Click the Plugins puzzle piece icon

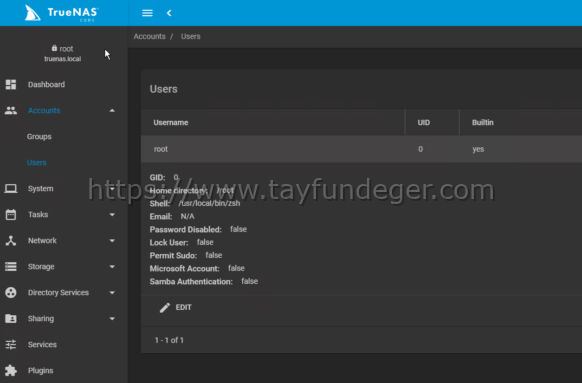tap(11, 370)
